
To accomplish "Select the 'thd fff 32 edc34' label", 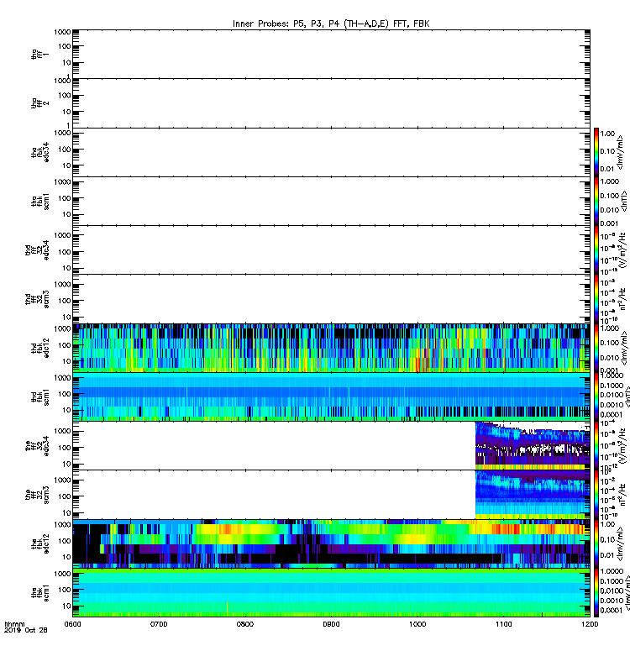I will 37,249.
